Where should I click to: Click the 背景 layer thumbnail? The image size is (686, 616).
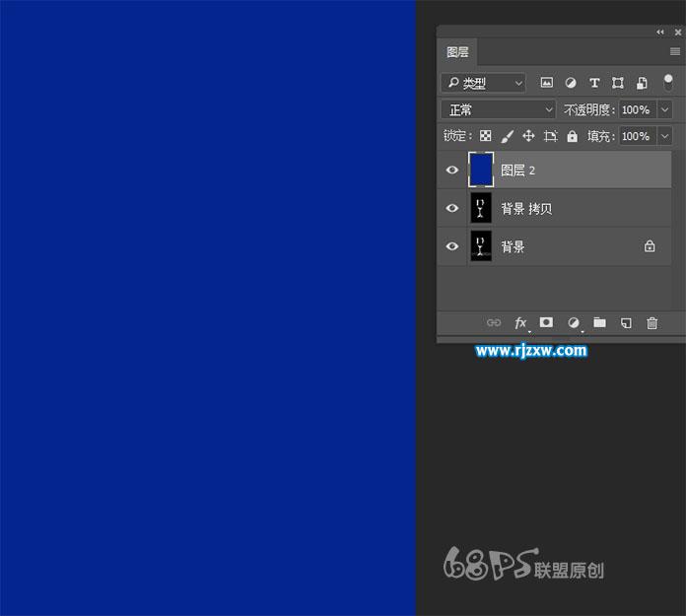tap(481, 245)
